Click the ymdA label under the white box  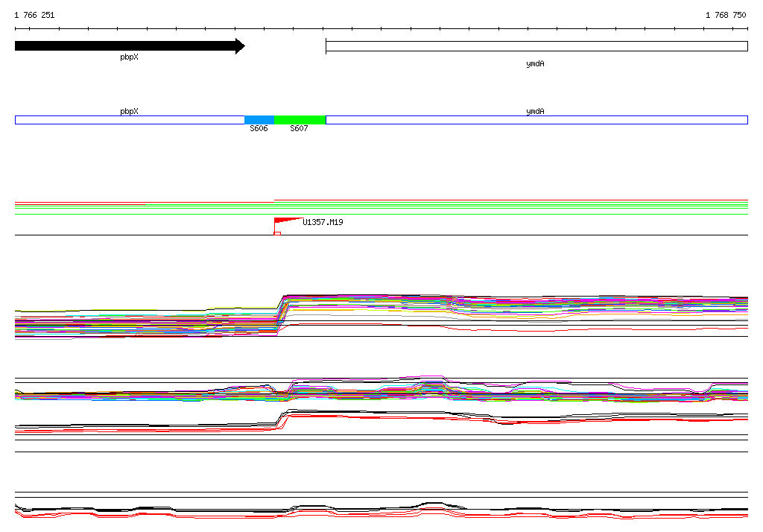535,64
